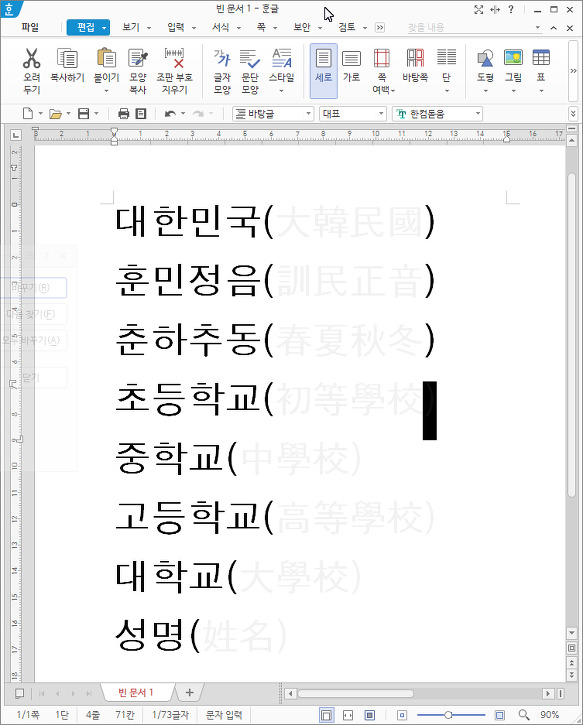Image resolution: width=583 pixels, height=725 pixels.
Task: Toggle fit-width view mode in status bar
Action: click(348, 715)
